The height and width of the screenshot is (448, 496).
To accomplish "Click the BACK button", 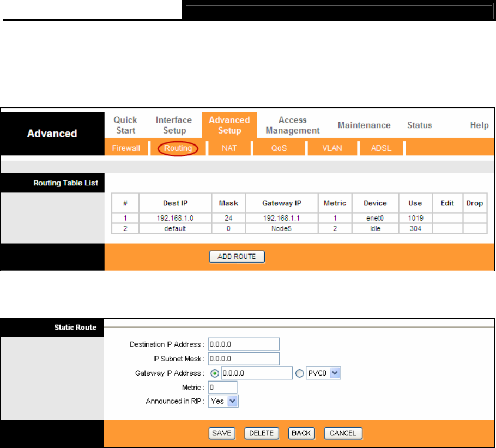I will 301,433.
